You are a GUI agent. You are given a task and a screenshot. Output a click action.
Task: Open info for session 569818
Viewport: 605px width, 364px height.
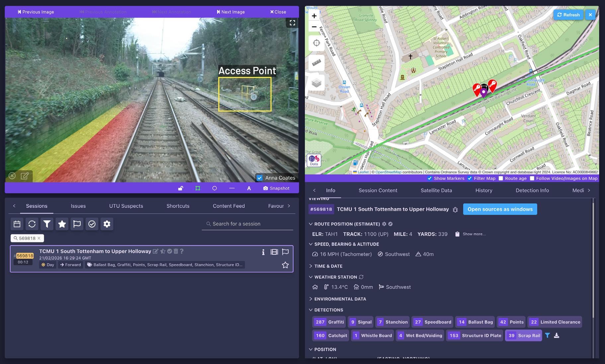click(x=263, y=252)
